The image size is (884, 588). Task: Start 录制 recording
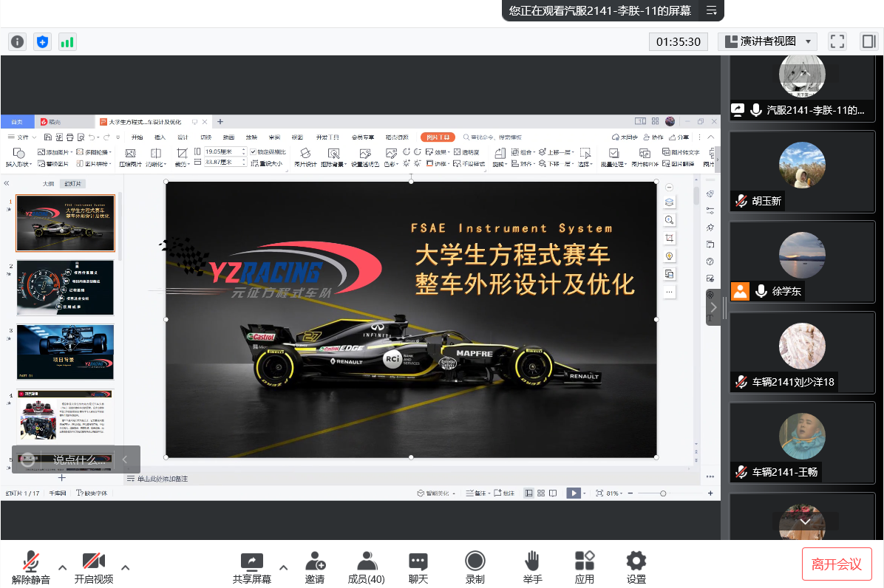click(x=475, y=567)
